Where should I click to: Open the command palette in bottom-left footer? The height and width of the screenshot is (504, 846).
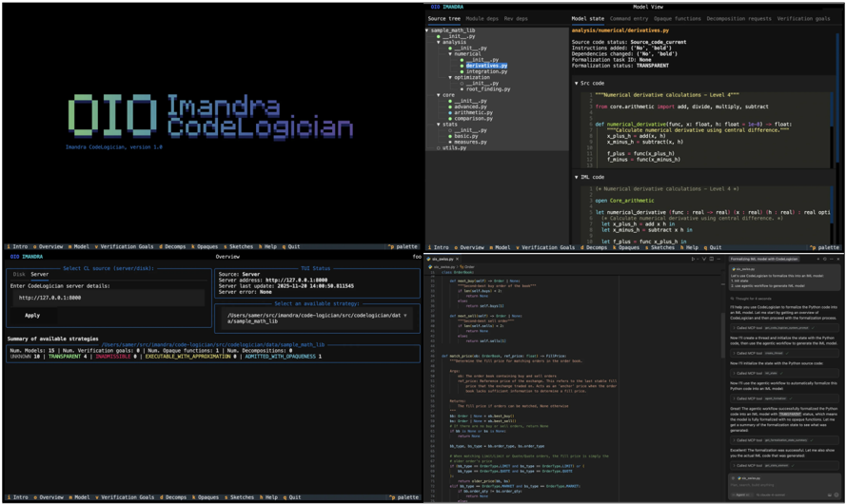tap(403, 497)
